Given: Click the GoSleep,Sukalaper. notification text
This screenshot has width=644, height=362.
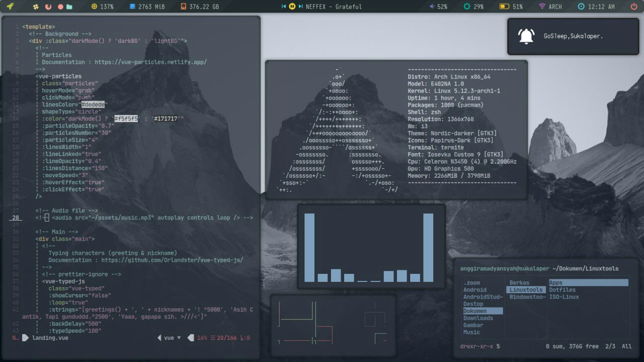Looking at the screenshot, I should [573, 36].
